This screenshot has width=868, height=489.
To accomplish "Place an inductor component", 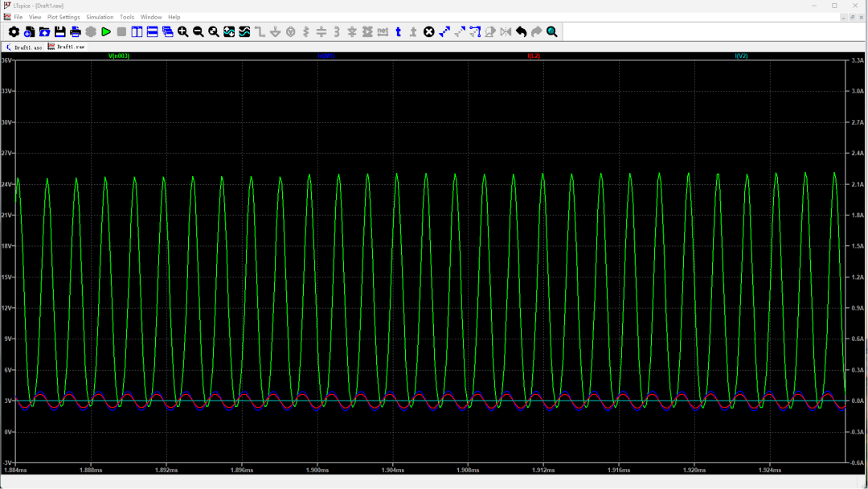I will pos(337,32).
